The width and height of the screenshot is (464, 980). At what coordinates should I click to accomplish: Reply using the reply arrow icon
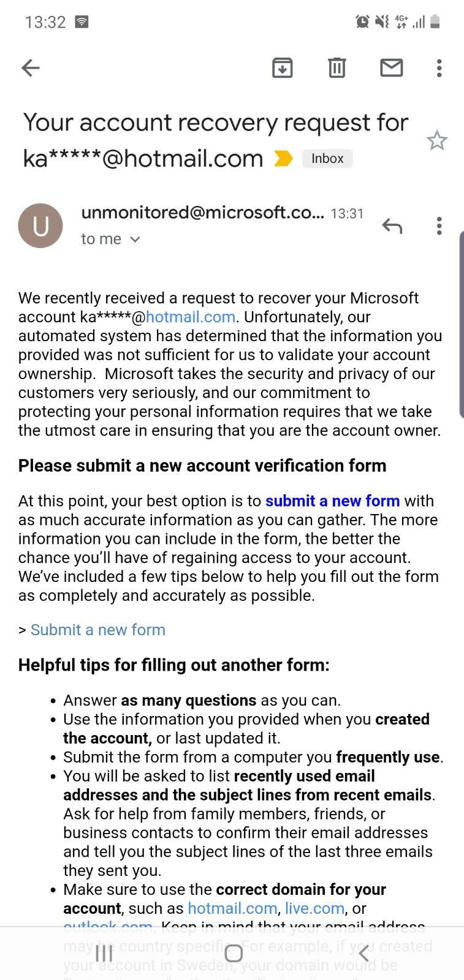coord(392,226)
